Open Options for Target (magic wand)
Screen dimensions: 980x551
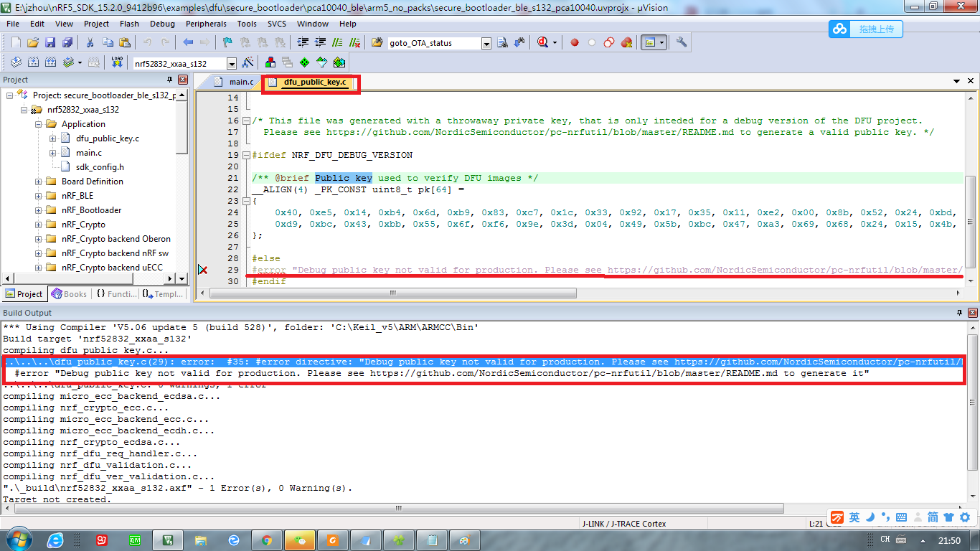(248, 62)
